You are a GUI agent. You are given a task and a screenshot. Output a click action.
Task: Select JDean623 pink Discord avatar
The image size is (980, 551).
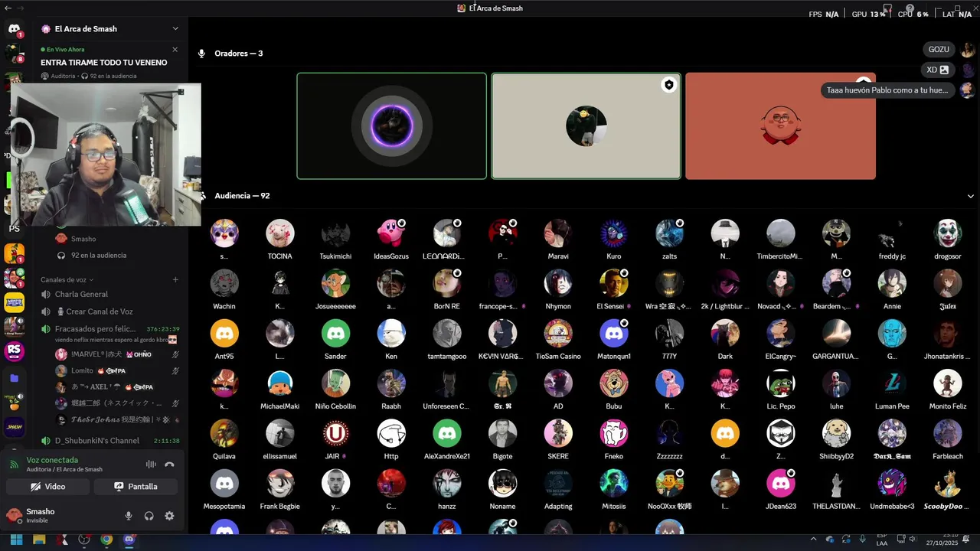coord(780,484)
